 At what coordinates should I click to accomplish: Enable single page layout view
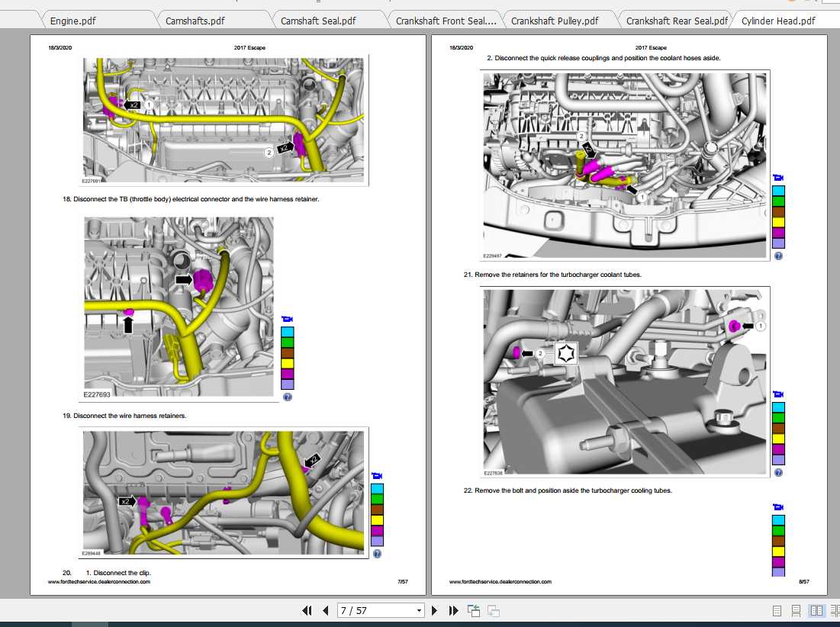click(x=777, y=610)
